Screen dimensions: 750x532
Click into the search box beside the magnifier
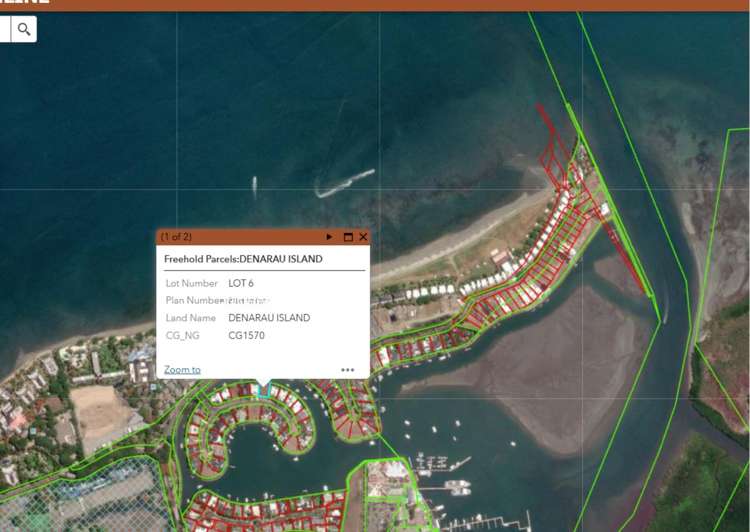pyautogui.click(x=5, y=29)
